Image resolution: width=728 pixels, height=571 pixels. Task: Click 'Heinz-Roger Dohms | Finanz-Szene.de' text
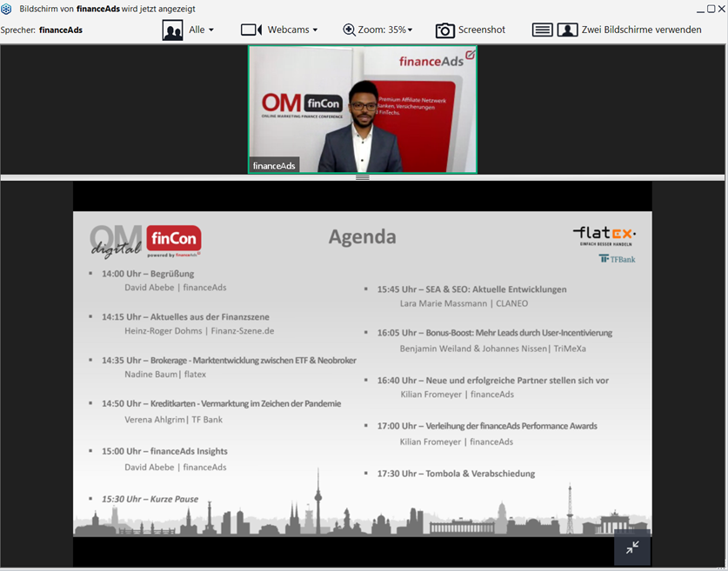[199, 331]
